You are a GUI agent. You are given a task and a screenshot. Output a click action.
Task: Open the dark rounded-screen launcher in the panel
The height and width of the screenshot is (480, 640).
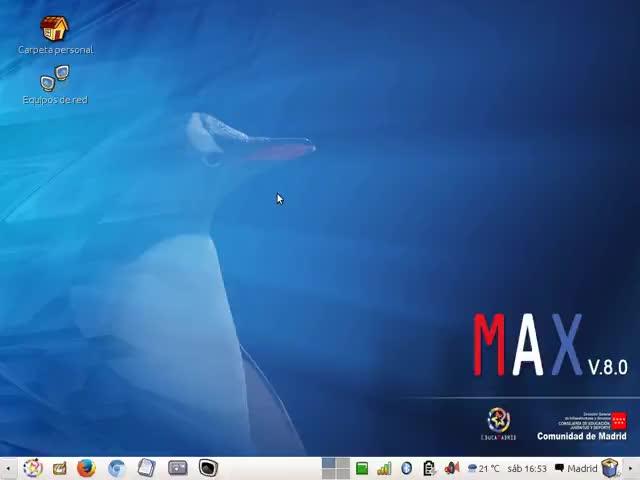(x=209, y=468)
